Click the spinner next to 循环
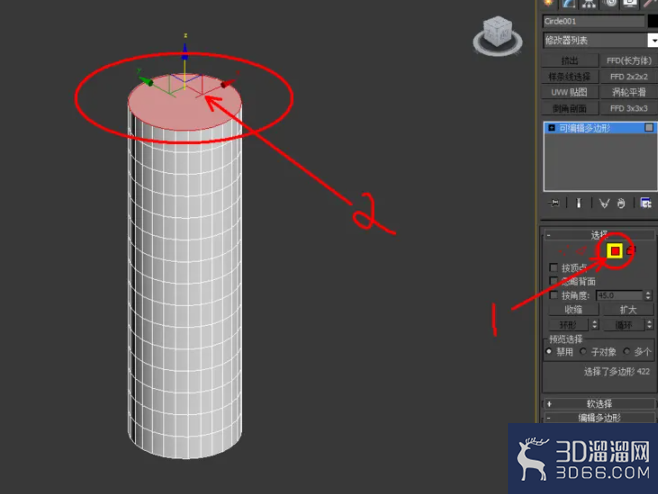This screenshot has width=658, height=494. (x=649, y=324)
